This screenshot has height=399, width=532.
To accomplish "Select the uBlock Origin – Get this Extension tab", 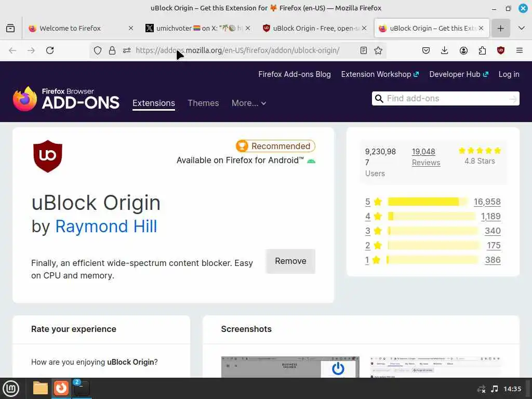I will point(432,28).
